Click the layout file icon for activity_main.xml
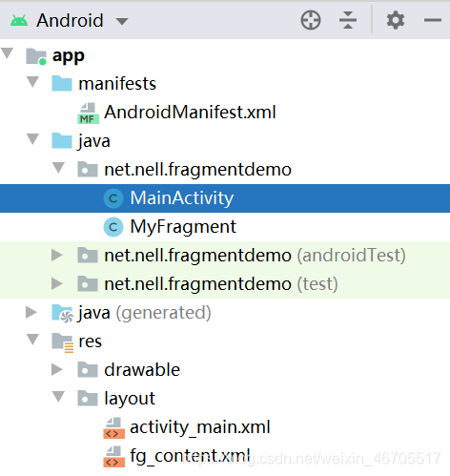This screenshot has width=450, height=476. (x=113, y=428)
